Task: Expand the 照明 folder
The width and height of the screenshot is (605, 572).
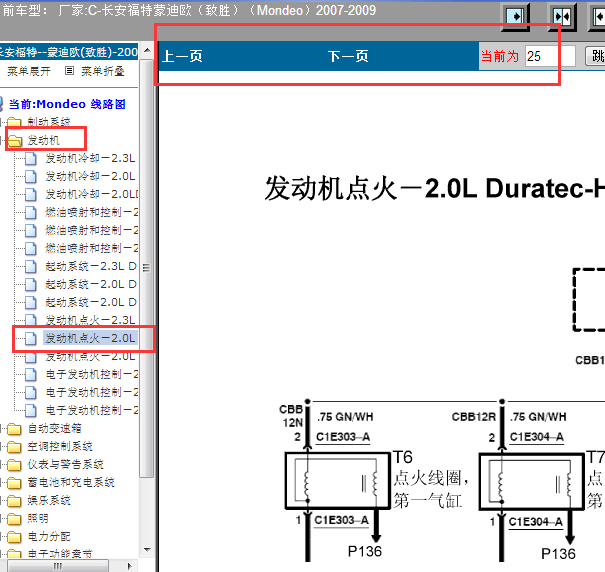Action: click(38, 518)
